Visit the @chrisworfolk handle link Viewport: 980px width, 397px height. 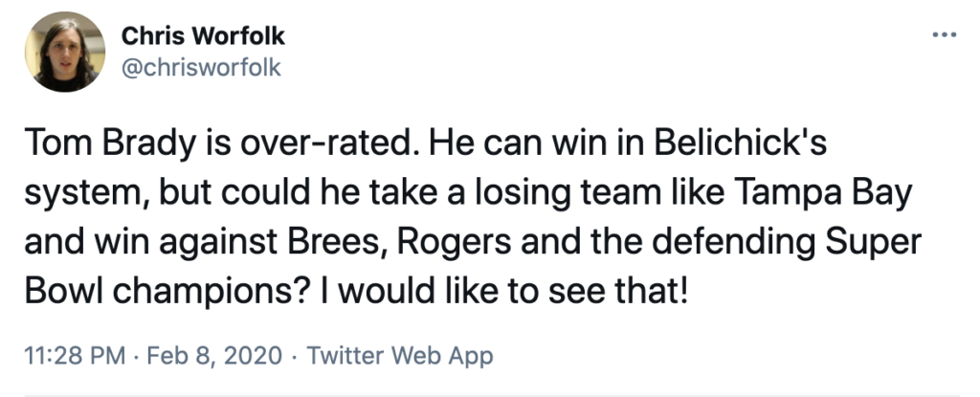(201, 69)
